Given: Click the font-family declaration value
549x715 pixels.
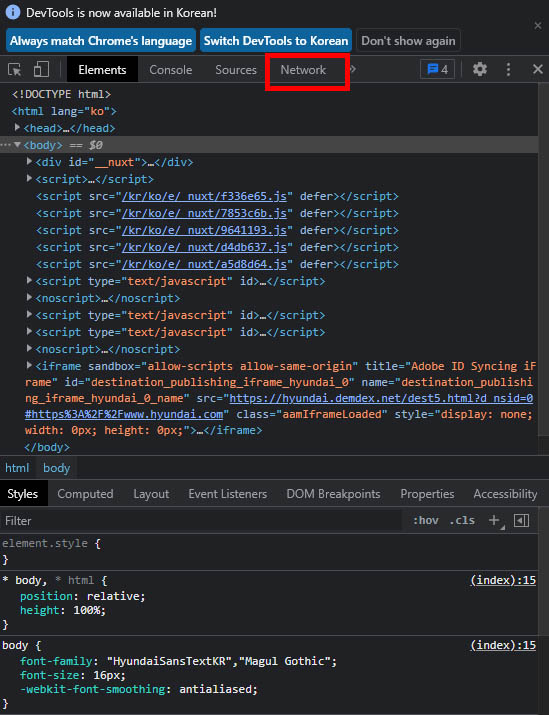Looking at the screenshot, I should point(222,661).
